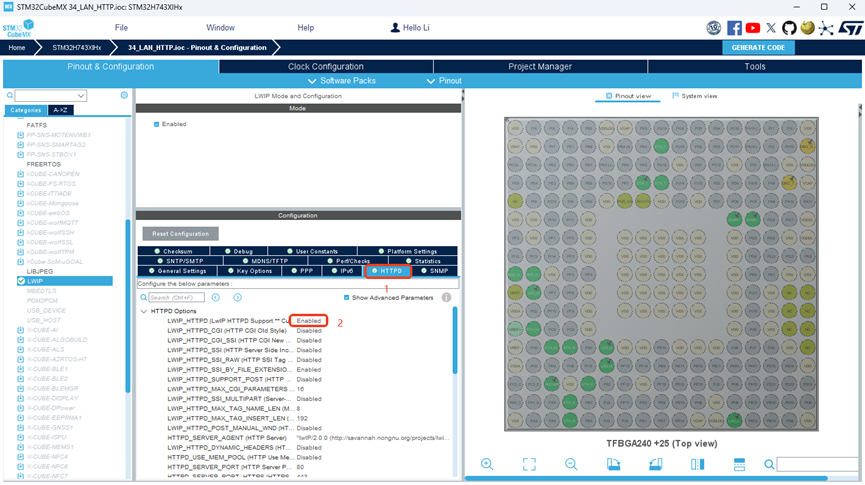865x485 pixels.
Task: Switch to System view
Action: (x=695, y=96)
